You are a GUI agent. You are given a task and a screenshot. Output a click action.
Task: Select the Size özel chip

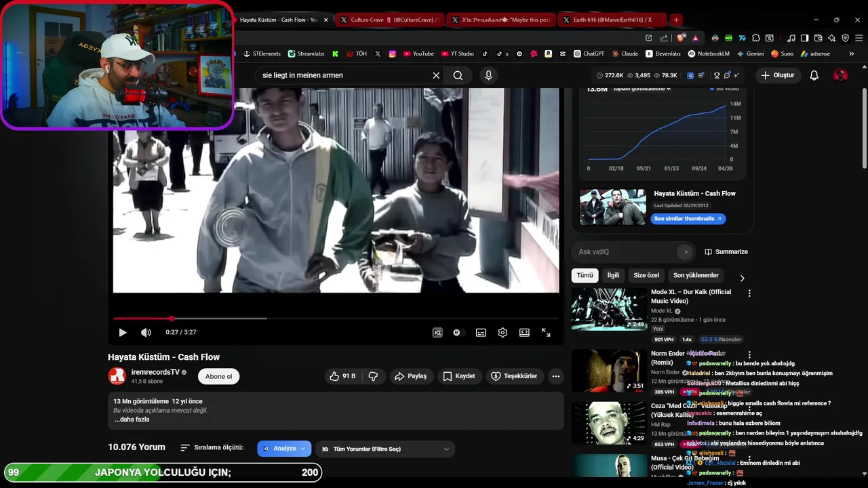(x=646, y=275)
